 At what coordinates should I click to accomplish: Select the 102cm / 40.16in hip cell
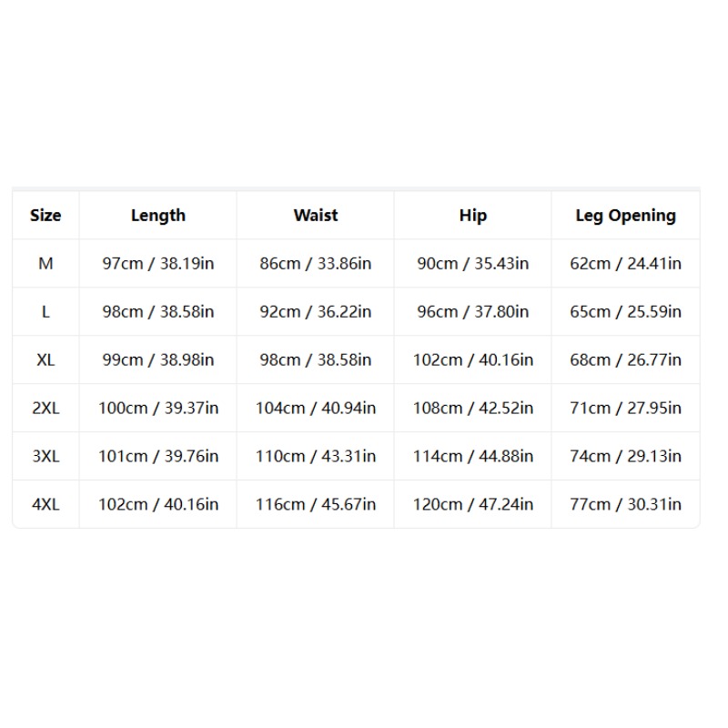click(472, 359)
